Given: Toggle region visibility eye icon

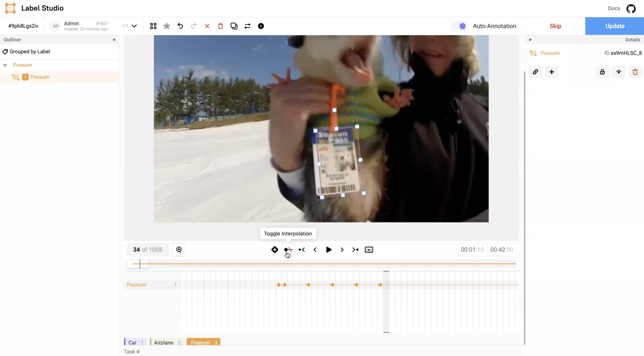Looking at the screenshot, I should pyautogui.click(x=618, y=72).
